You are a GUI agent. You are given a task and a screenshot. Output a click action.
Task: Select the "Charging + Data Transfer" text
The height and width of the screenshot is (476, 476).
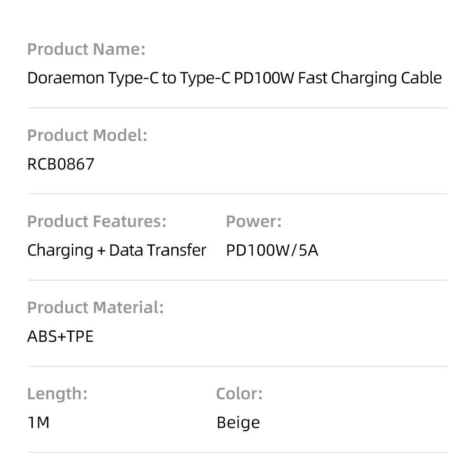click(117, 250)
